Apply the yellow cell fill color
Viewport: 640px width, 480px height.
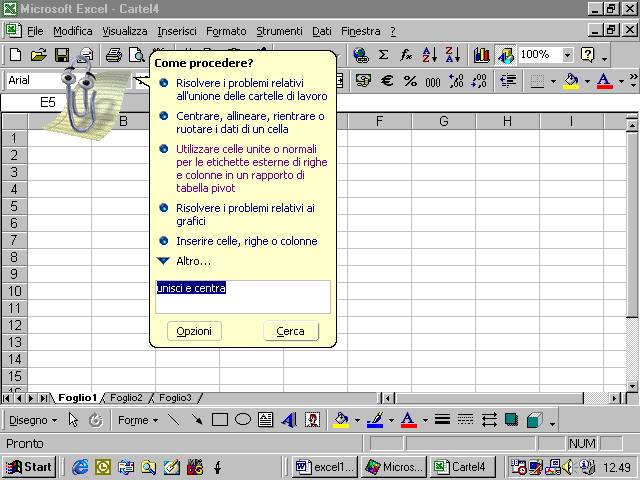tap(571, 81)
